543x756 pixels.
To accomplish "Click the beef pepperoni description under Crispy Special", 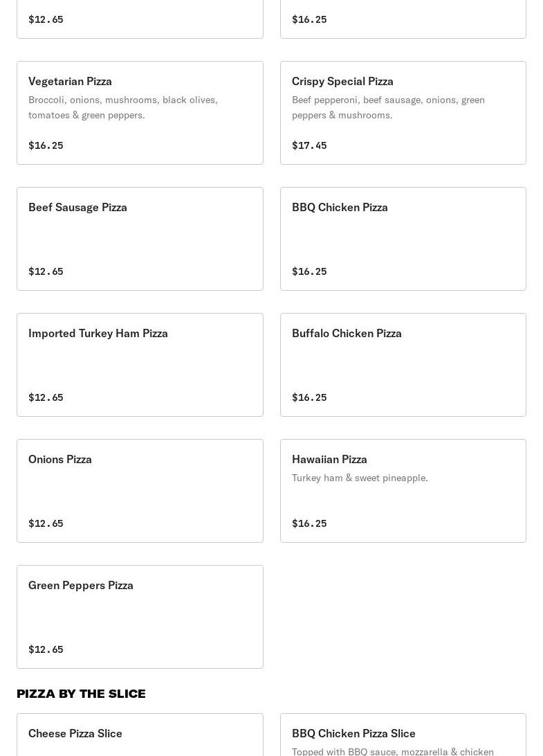I will tap(388, 107).
